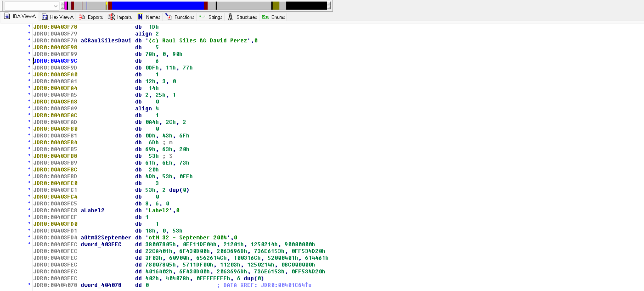Click the first dword_403FEC label
Screen dimensions: 644x291
tap(101, 244)
